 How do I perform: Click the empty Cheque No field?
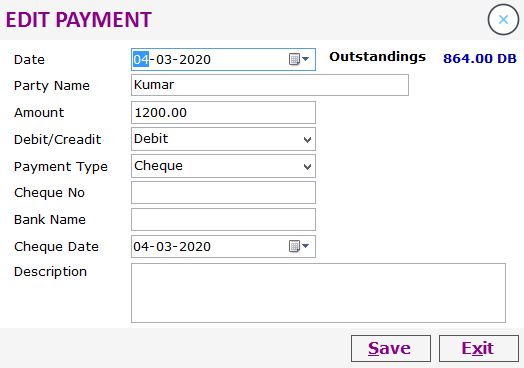coord(223,193)
